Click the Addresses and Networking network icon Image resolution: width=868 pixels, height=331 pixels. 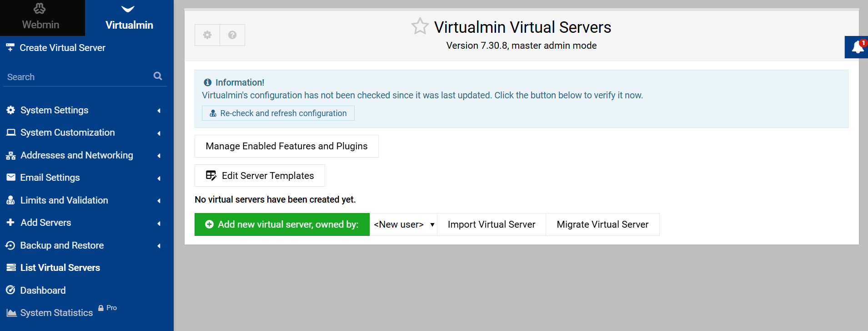tap(11, 156)
